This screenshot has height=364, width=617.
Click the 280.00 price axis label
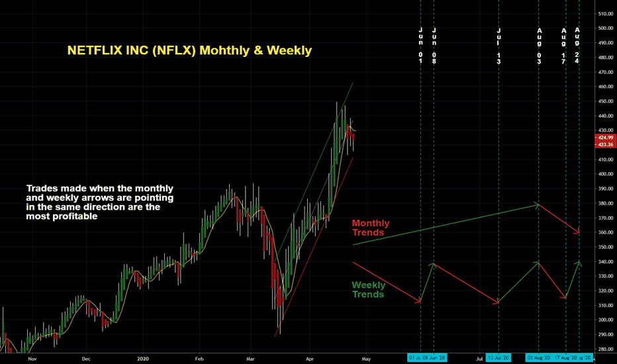(x=606, y=349)
